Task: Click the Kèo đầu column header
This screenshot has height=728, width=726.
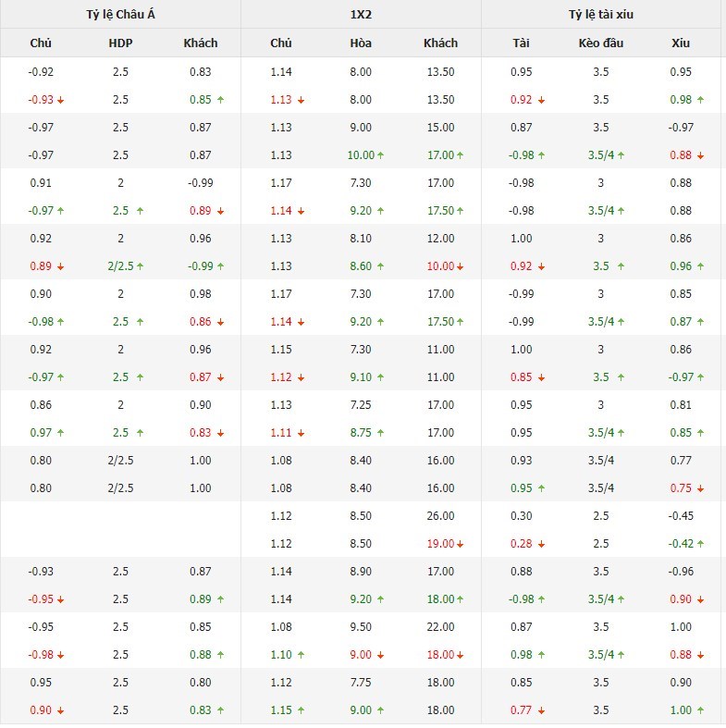Action: tap(601, 43)
